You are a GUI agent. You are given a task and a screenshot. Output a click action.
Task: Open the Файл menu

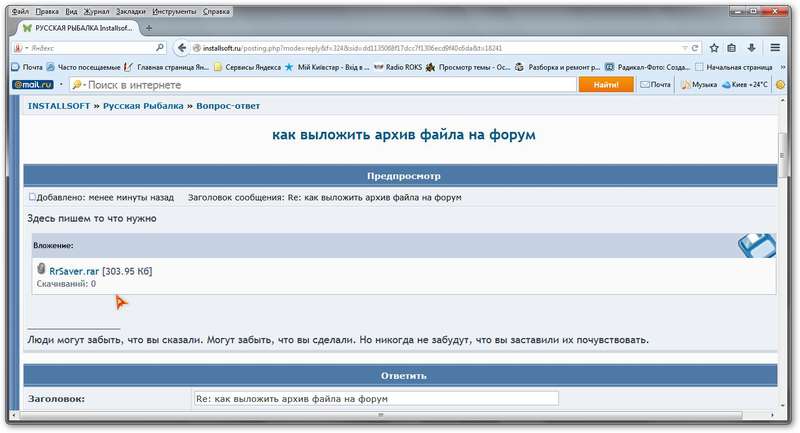click(x=20, y=11)
